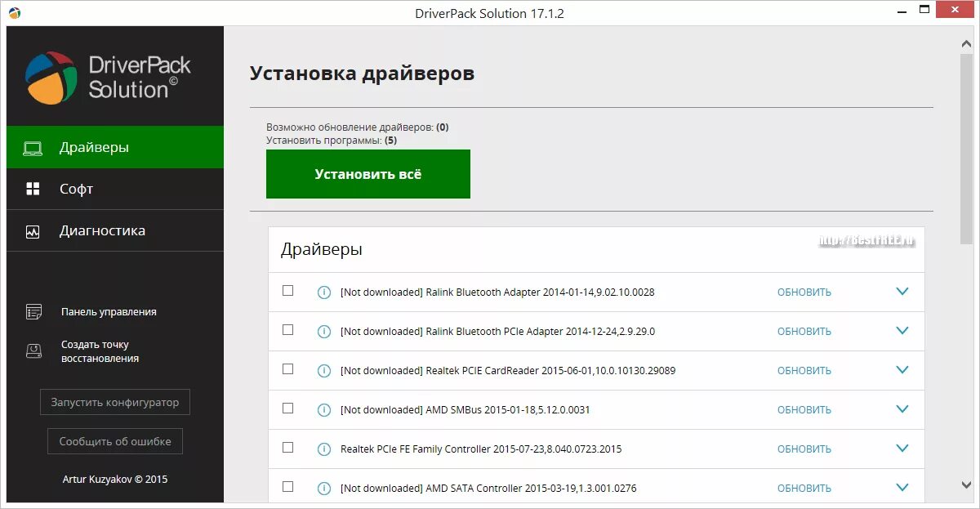Show info for AMD SATA Controller driver
The width and height of the screenshot is (980, 509).
pos(323,488)
